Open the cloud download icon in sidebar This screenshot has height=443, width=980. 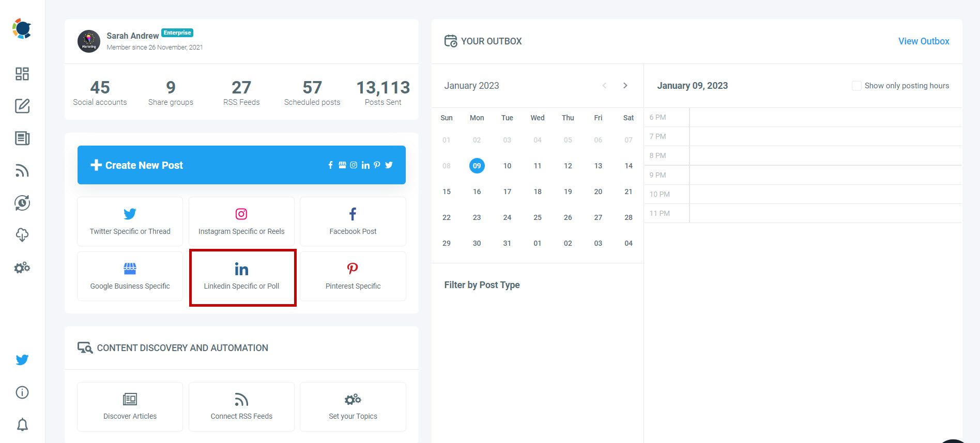(x=22, y=235)
